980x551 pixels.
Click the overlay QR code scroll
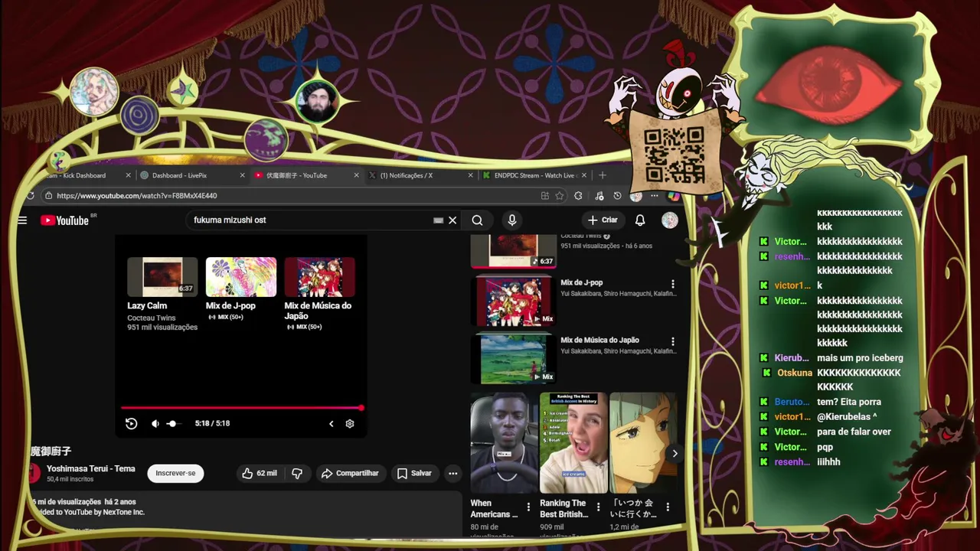(674, 153)
